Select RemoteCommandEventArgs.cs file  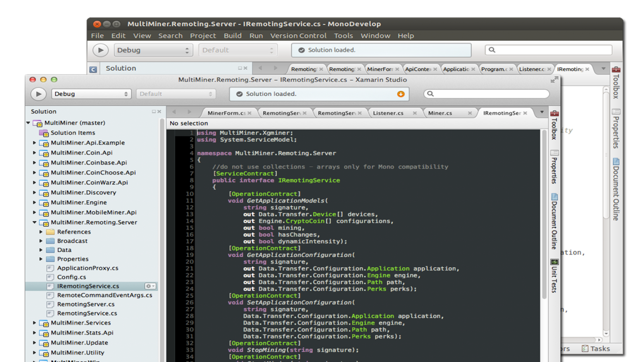[105, 295]
